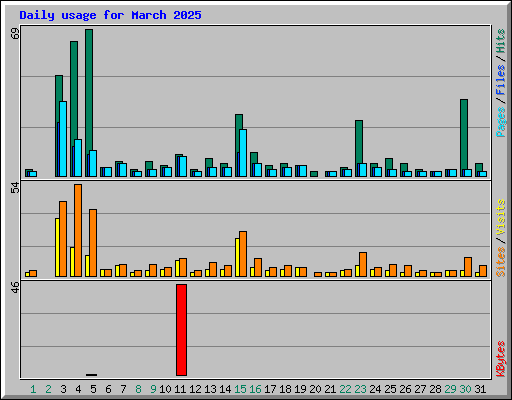Click the red 'KBytes' legend label

pos(501,359)
